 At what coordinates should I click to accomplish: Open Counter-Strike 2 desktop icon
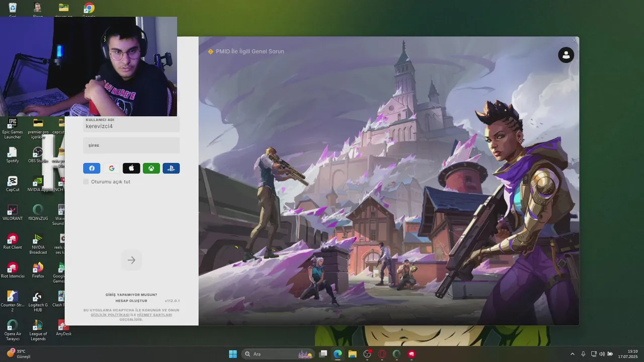coord(13,302)
